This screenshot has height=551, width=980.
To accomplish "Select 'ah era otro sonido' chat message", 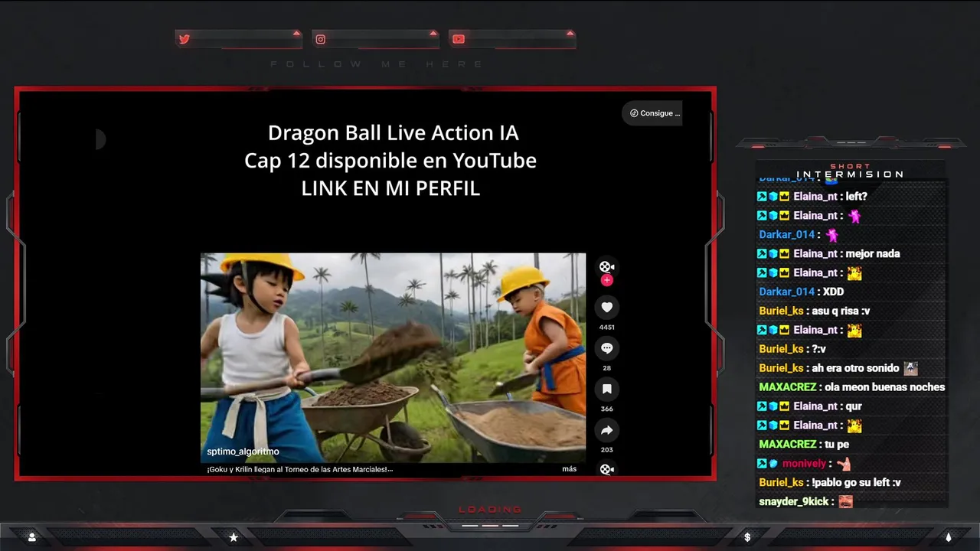I will pos(838,368).
